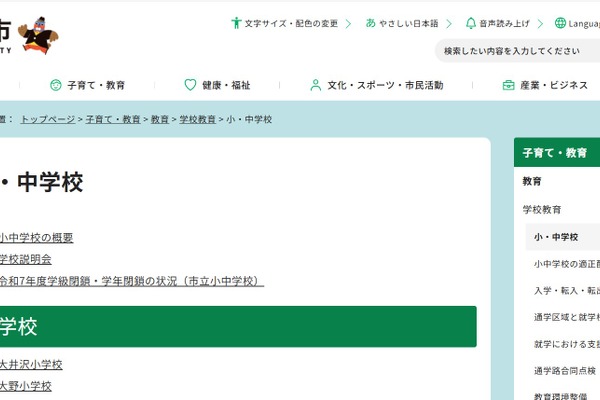Open the 小中学校の概要 link
Image resolution: width=600 pixels, height=400 pixels.
[36, 238]
